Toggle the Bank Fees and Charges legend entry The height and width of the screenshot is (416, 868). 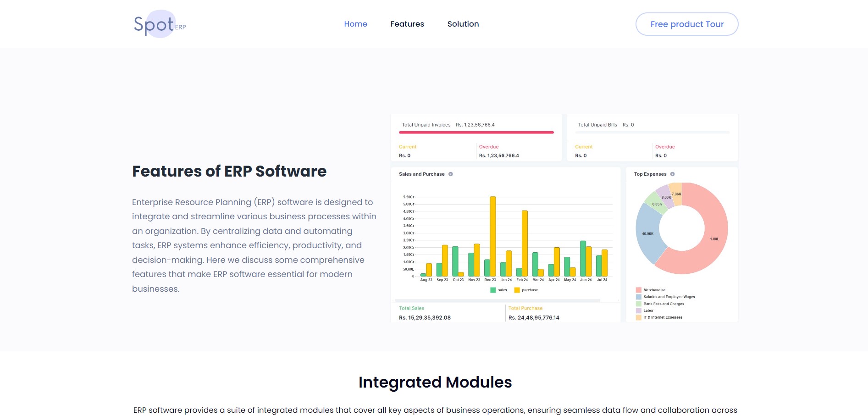coord(663,304)
